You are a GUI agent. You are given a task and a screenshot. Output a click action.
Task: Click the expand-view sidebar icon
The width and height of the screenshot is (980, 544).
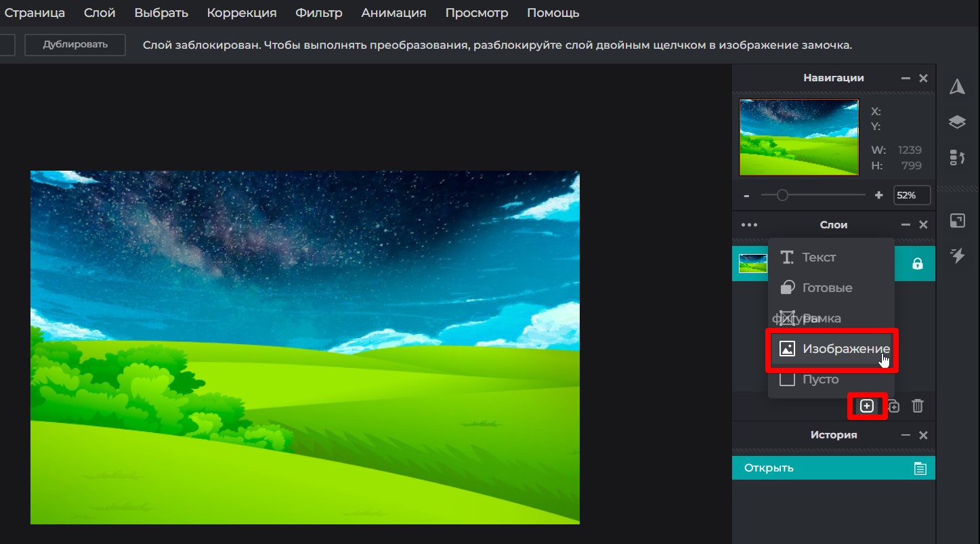pos(957,220)
